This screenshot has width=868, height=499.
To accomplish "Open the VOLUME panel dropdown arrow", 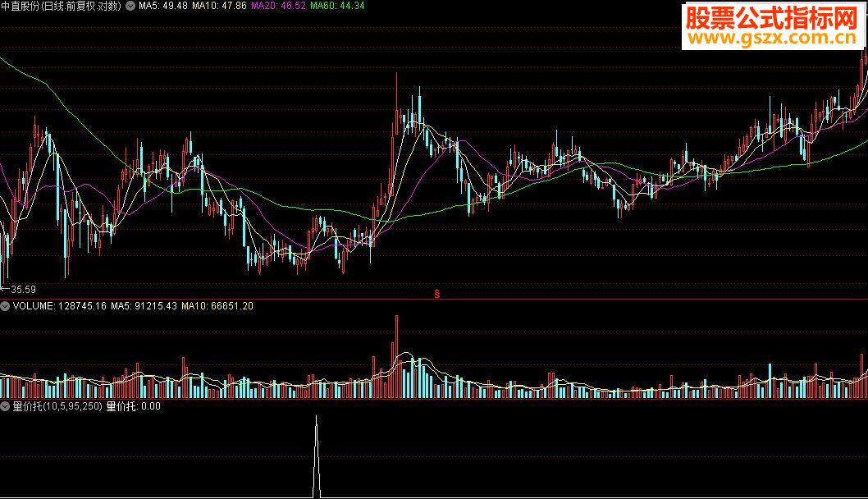I will coord(5,306).
